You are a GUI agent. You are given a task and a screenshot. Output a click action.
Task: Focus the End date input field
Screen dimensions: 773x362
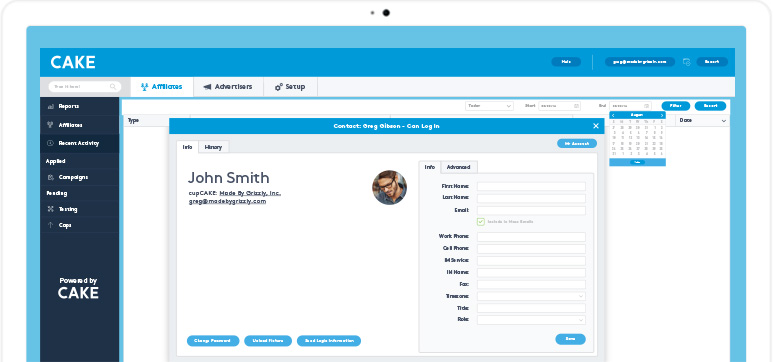tap(630, 106)
